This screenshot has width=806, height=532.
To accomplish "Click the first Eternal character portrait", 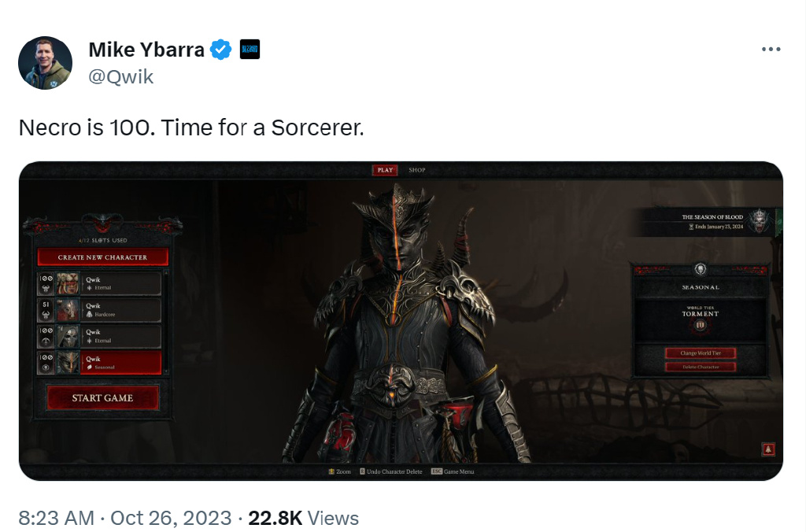I will click(68, 284).
